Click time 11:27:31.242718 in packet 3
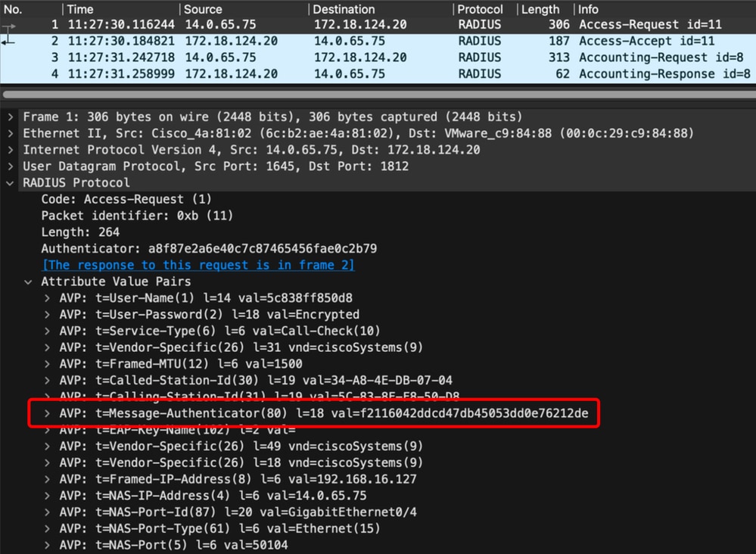 121,58
